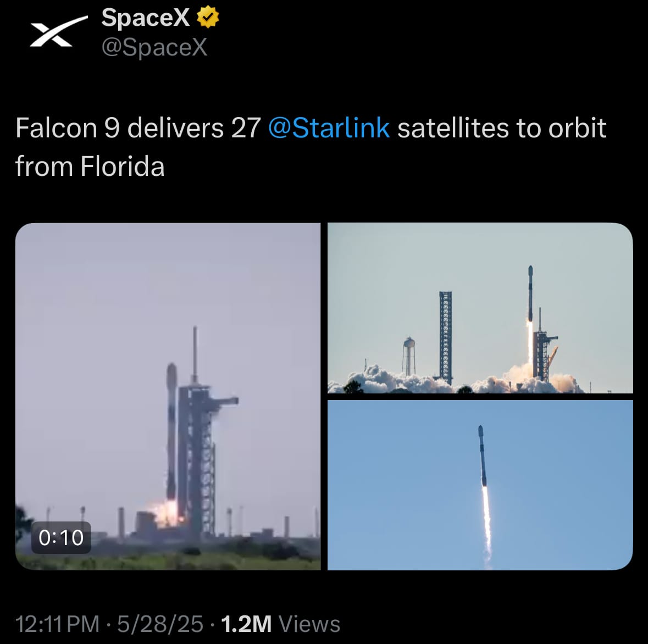Open the liftoff photo with smoke clouds
The image size is (648, 644).
[480, 308]
